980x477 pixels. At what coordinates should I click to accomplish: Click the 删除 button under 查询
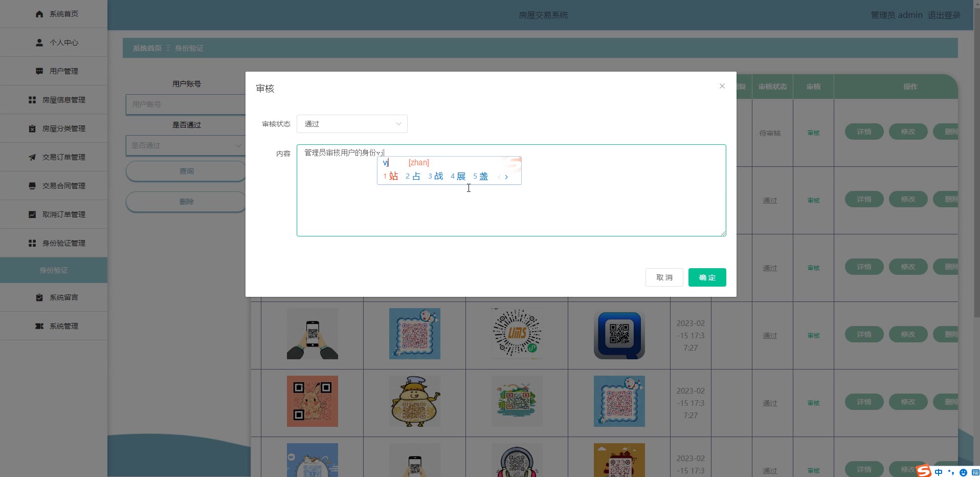(186, 202)
